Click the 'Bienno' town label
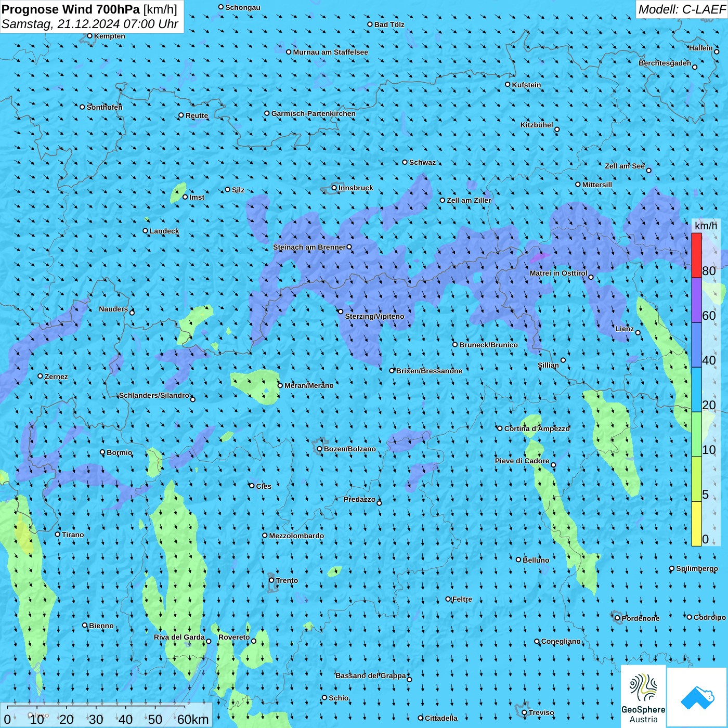The image size is (728, 728). point(101,626)
